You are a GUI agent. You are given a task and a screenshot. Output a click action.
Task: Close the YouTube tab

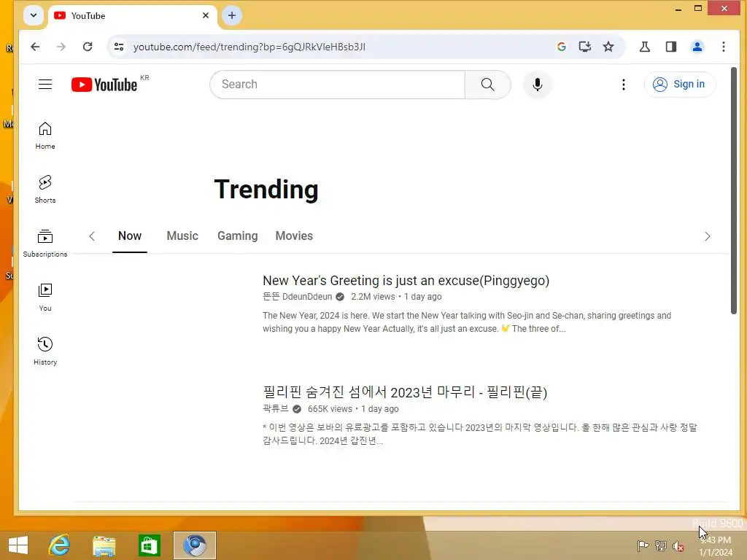click(x=205, y=15)
